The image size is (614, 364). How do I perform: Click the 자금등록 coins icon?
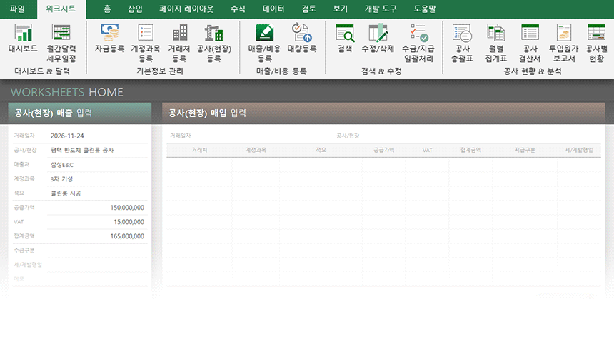110,33
